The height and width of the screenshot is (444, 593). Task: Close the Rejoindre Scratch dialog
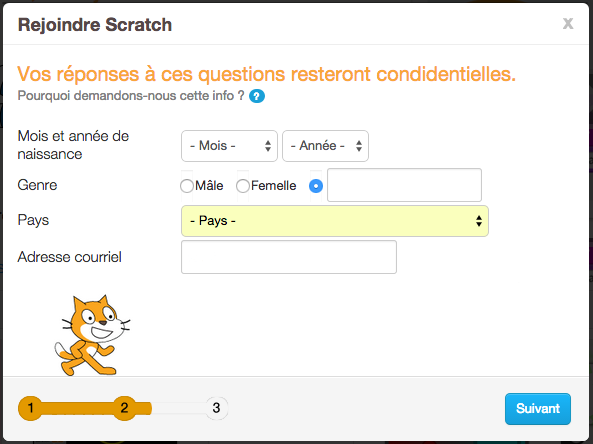(x=568, y=24)
